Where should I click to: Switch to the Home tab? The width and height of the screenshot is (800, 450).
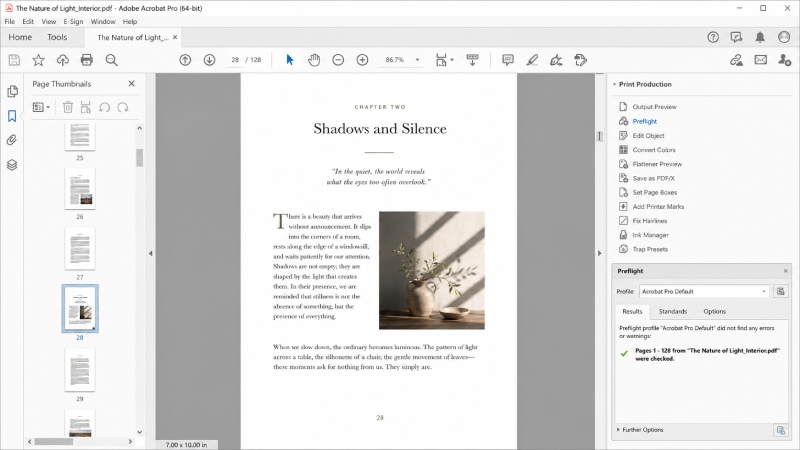tap(20, 37)
